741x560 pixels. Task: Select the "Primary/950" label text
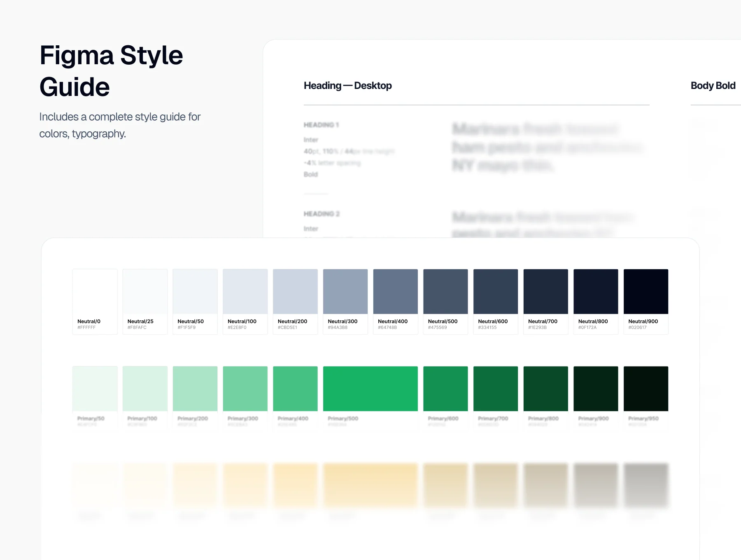pos(643,418)
